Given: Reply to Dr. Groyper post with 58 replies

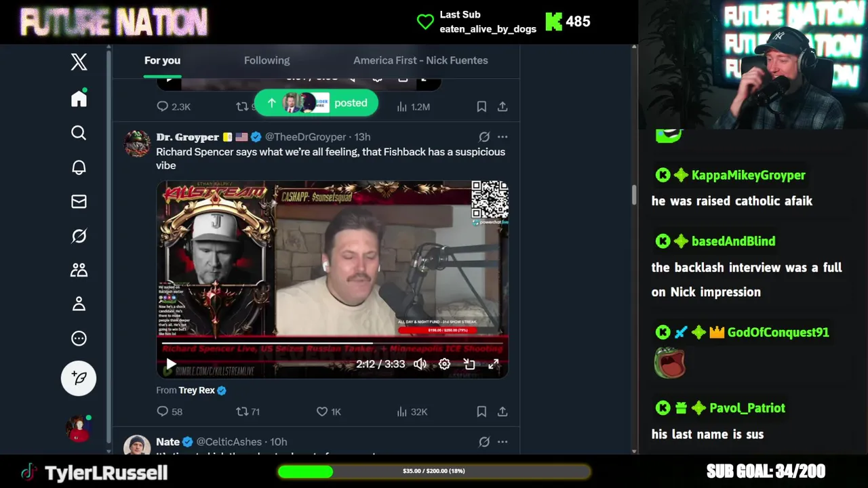Looking at the screenshot, I should pyautogui.click(x=170, y=411).
